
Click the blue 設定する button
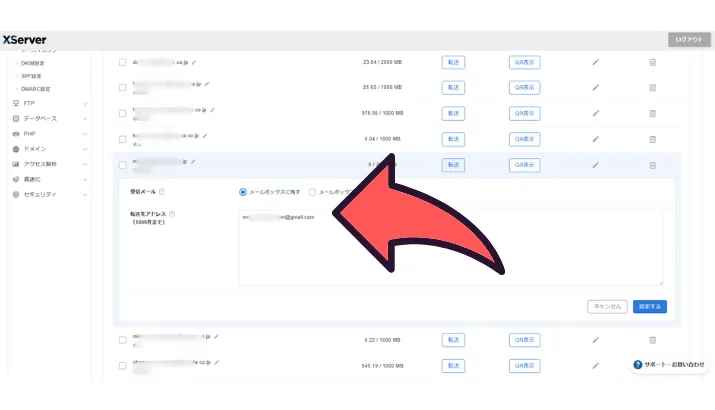pos(650,306)
